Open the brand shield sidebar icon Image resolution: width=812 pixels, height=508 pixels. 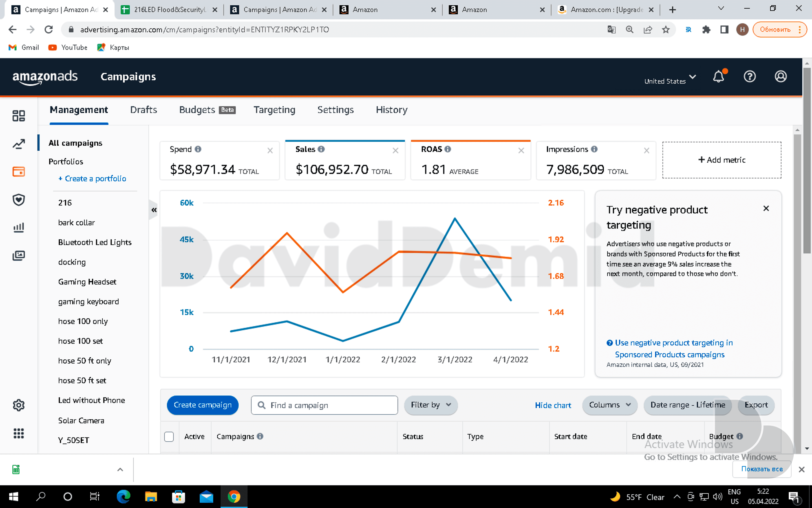(19, 200)
